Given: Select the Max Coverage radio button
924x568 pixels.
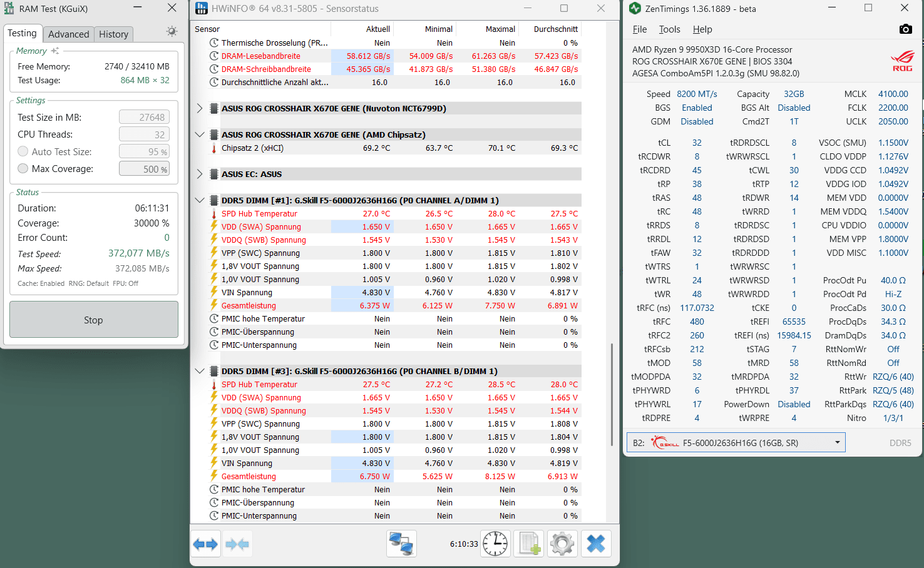Looking at the screenshot, I should (23, 168).
